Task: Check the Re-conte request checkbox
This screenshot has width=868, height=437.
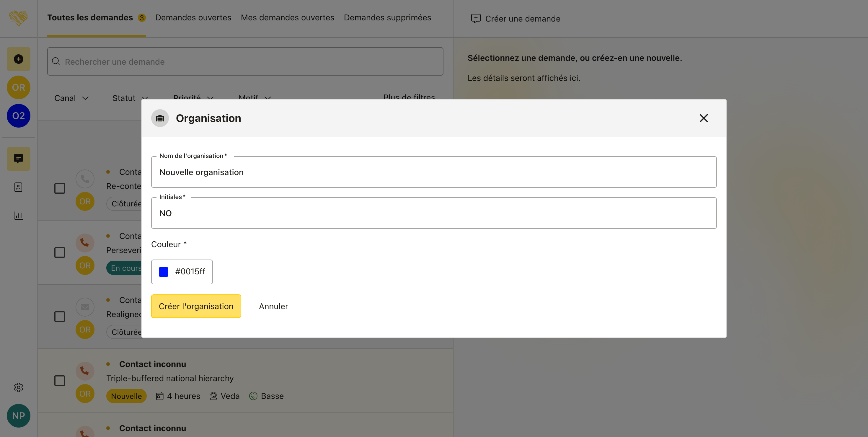Action: [x=60, y=188]
